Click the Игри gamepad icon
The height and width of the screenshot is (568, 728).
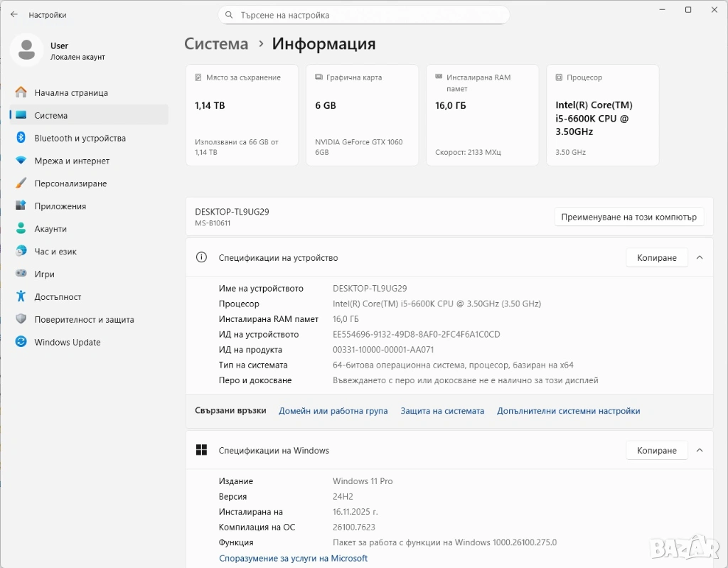click(x=21, y=274)
